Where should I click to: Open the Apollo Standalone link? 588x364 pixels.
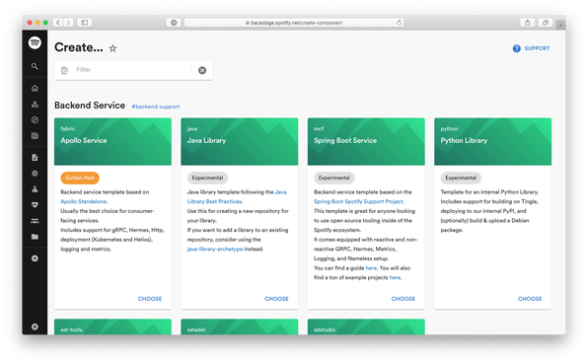(84, 201)
